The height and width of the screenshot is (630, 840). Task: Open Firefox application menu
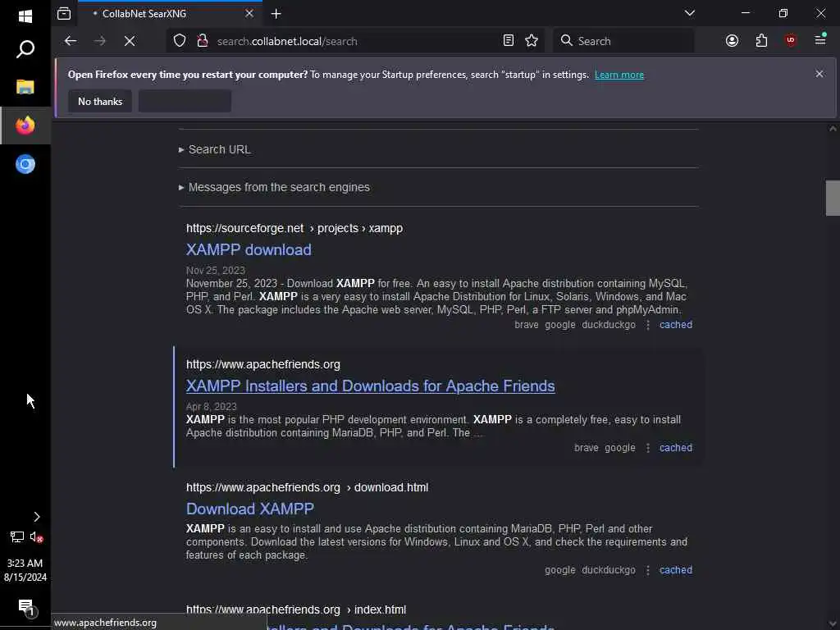click(x=820, y=39)
